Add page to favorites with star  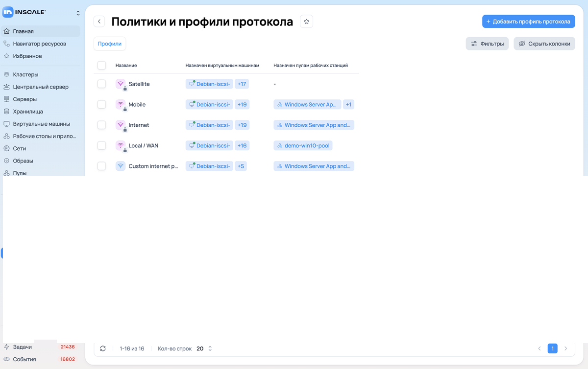pyautogui.click(x=306, y=22)
